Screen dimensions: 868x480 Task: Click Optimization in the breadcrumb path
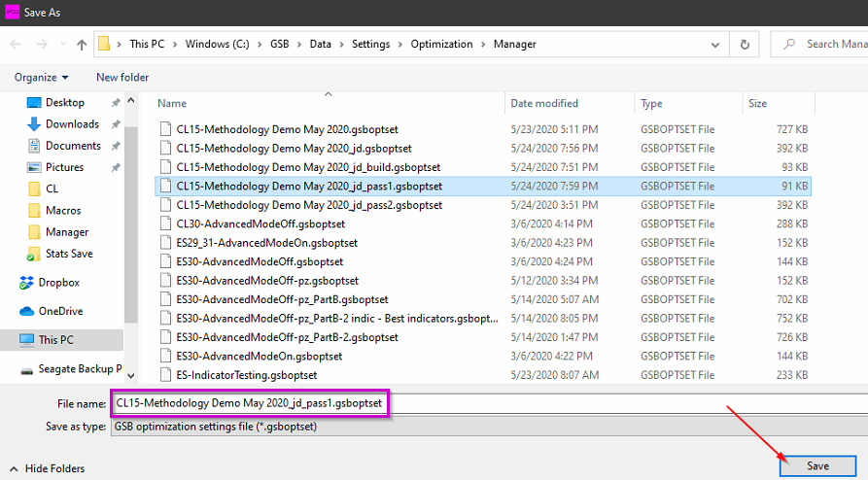coord(441,44)
